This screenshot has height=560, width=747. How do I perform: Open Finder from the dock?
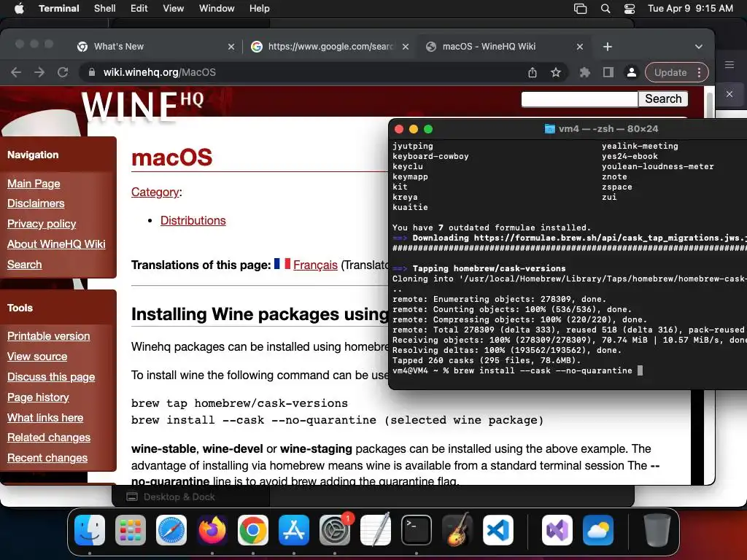(90, 530)
